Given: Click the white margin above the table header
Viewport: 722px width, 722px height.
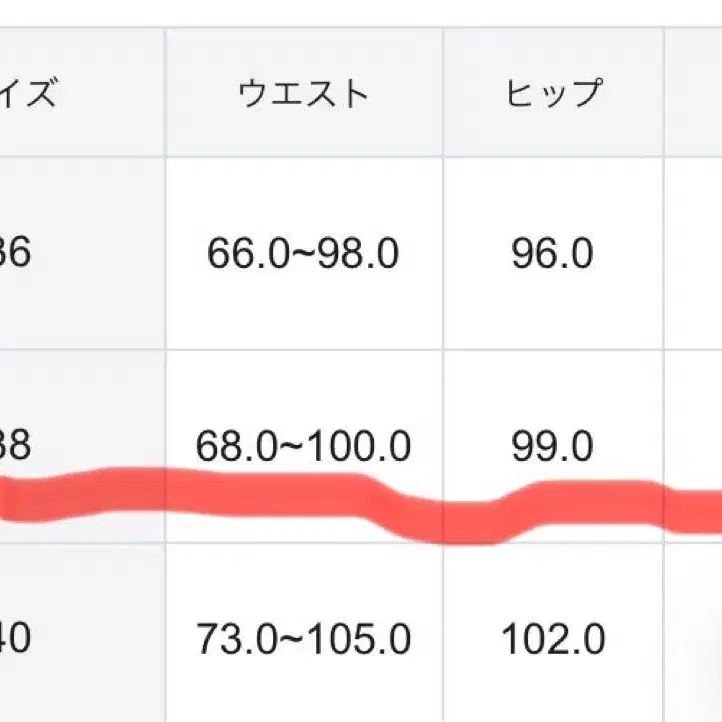Looking at the screenshot, I should click(360, 12).
